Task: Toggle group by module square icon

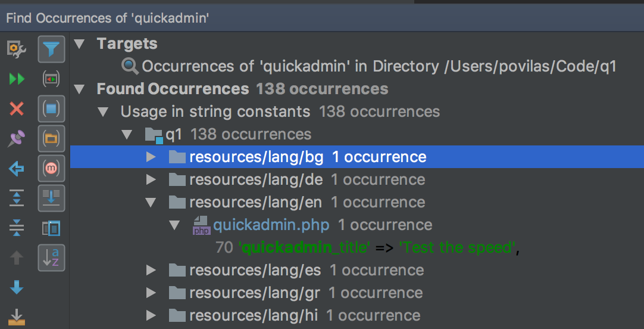Action: pyautogui.click(x=51, y=108)
